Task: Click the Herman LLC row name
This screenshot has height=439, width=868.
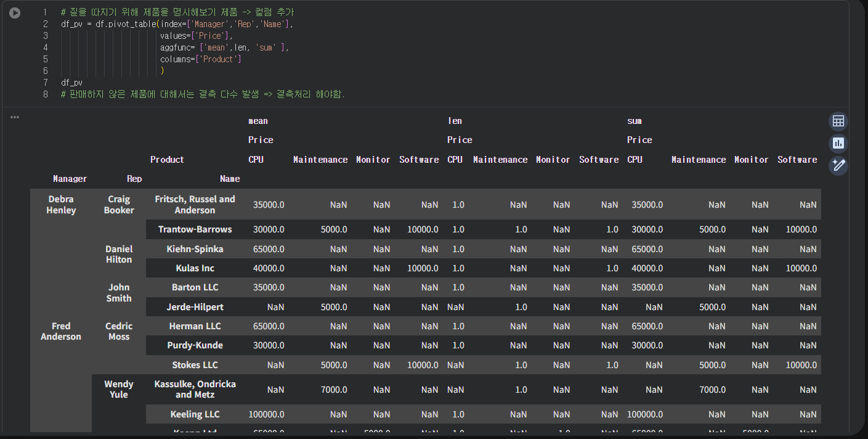Action: coord(195,326)
